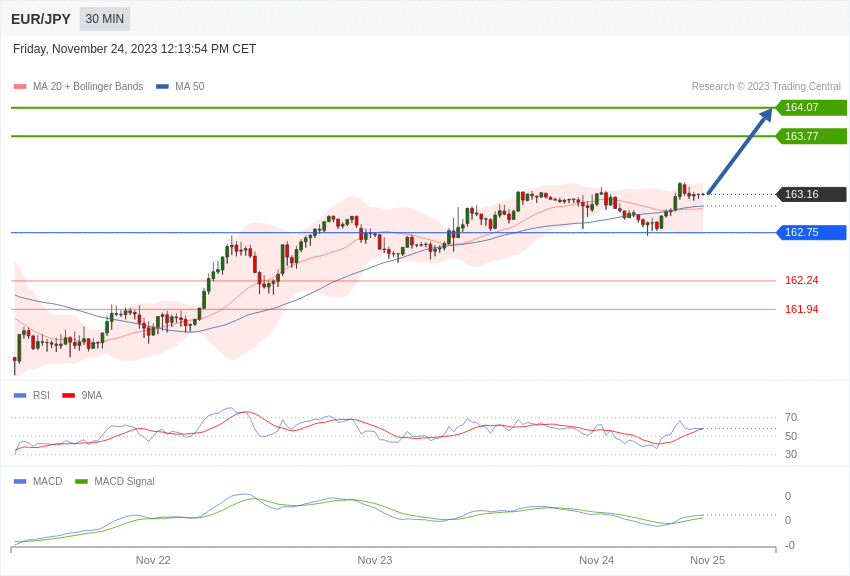Viewport: 850px width, 576px height.
Task: Select the 30 MIN timeframe badge
Action: tap(105, 19)
